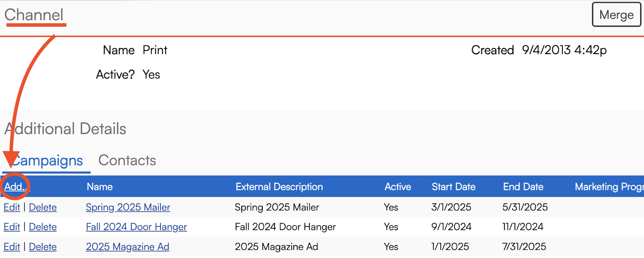Click the Marketing Program column header
Screen dimensions: 644x258
click(x=609, y=187)
